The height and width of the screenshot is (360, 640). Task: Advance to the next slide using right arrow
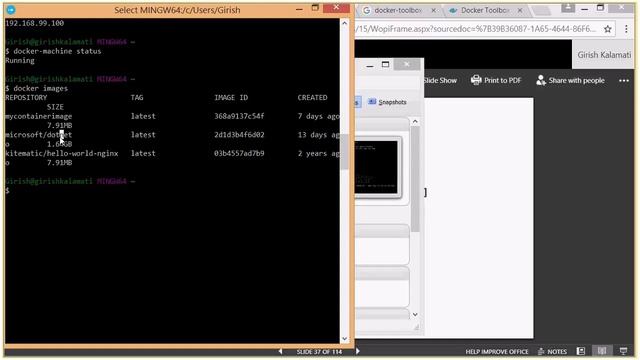point(358,351)
